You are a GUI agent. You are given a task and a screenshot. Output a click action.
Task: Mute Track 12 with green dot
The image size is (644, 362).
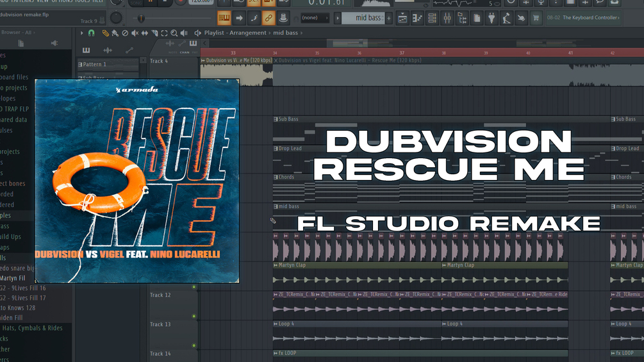pos(194,316)
